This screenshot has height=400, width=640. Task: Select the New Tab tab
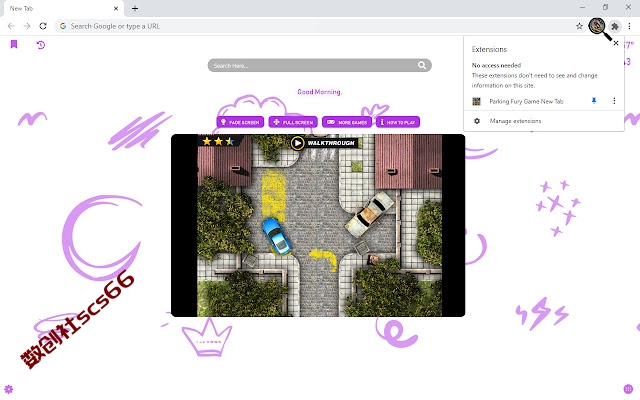tap(62, 9)
